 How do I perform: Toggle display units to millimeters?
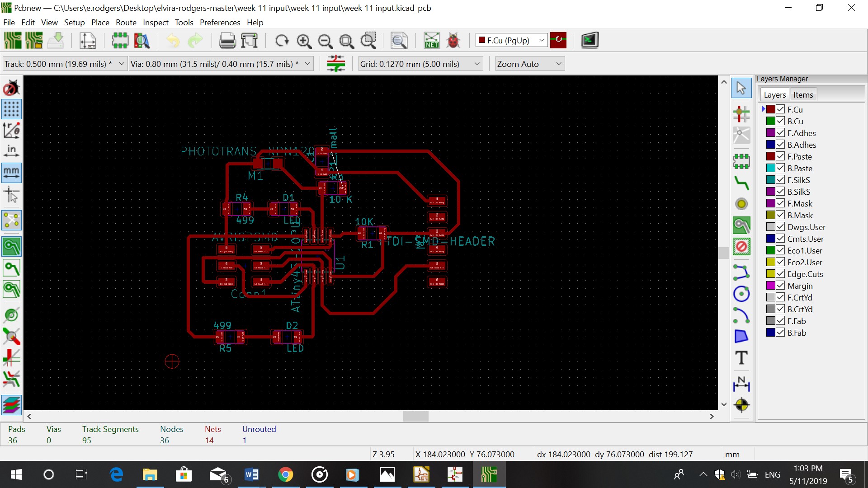[11, 173]
